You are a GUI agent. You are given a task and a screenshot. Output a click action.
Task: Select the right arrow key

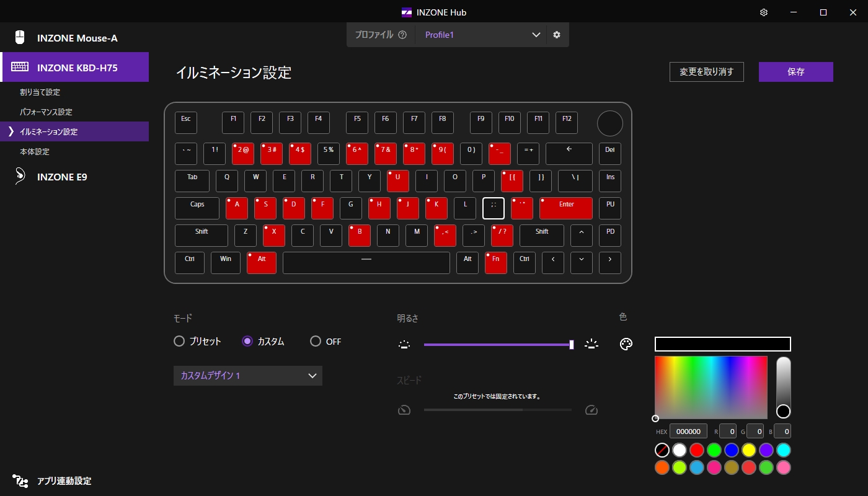[610, 263]
